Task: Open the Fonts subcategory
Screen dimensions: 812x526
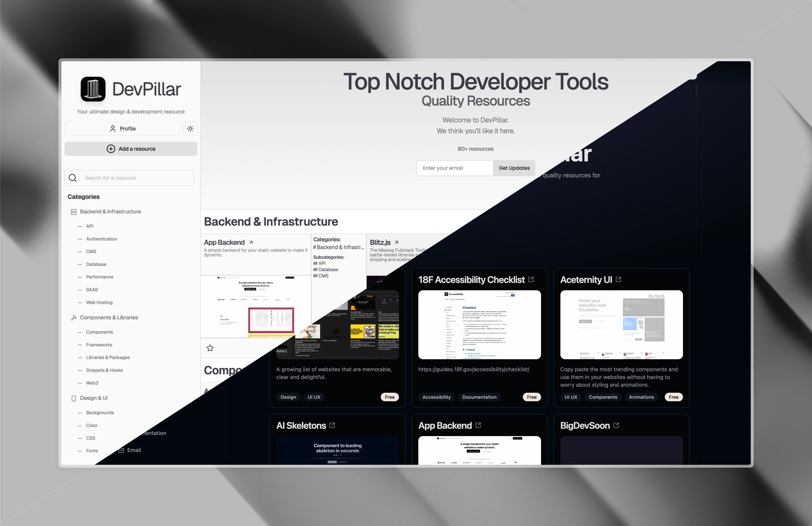Action: pos(92,451)
